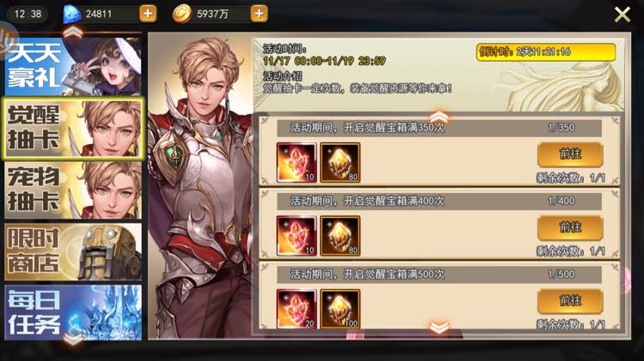
Task: Click 前往 button for 500次 chest task
Action: coord(570,301)
